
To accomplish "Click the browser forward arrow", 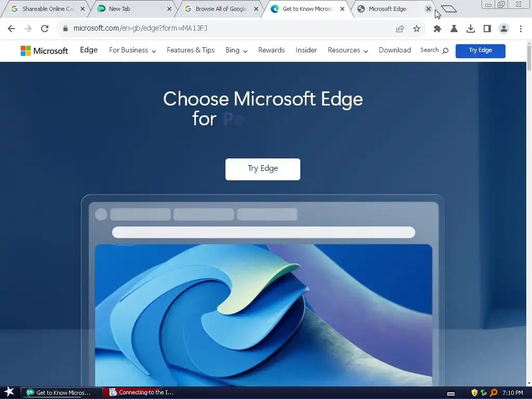I will pos(28,29).
